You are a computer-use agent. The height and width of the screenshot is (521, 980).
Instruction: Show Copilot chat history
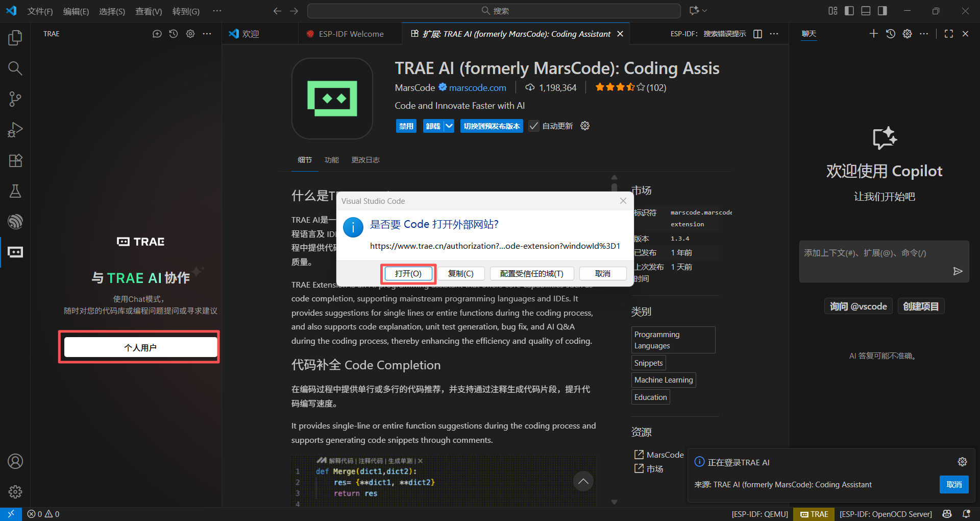tap(891, 34)
